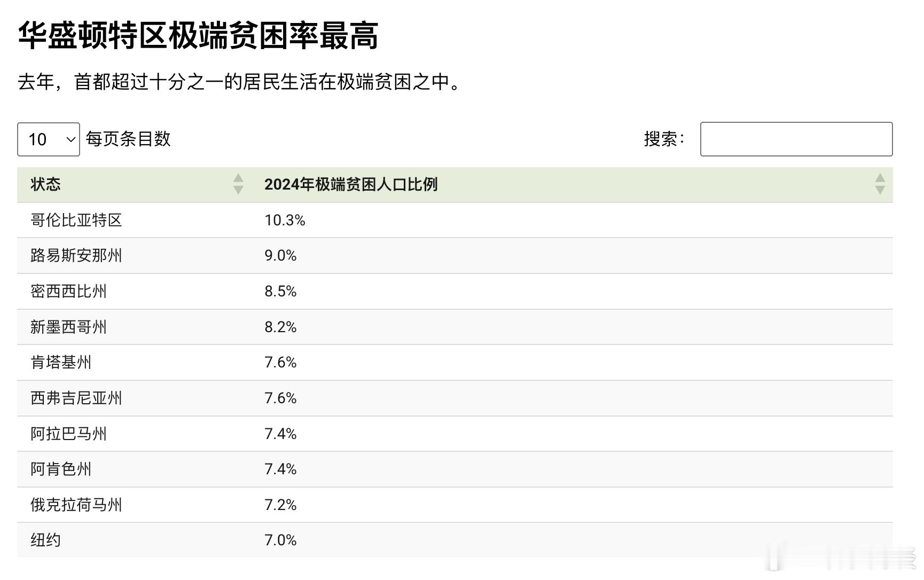The width and height of the screenshot is (924, 580).
Task: Select the 肯塔基州 row
Action: coord(455,363)
